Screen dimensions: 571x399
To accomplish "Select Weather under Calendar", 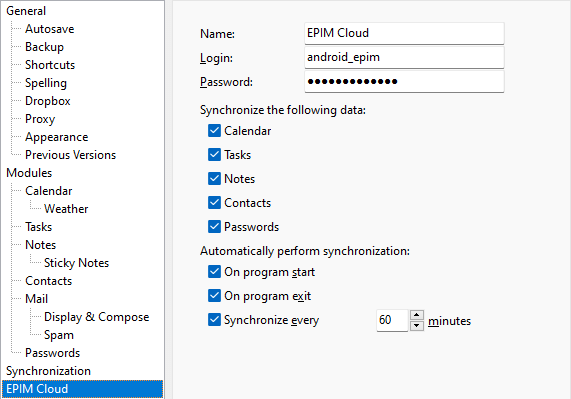I will 66,209.
